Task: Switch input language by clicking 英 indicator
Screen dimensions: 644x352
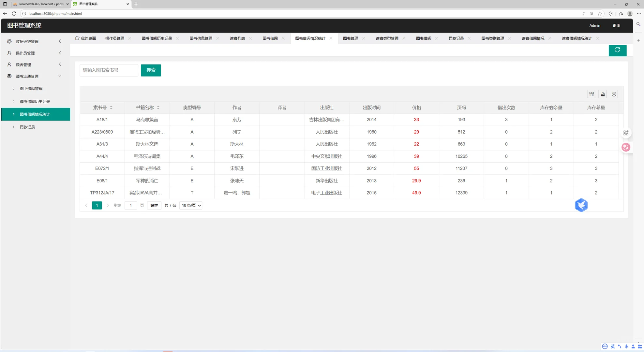Action: 612,346
